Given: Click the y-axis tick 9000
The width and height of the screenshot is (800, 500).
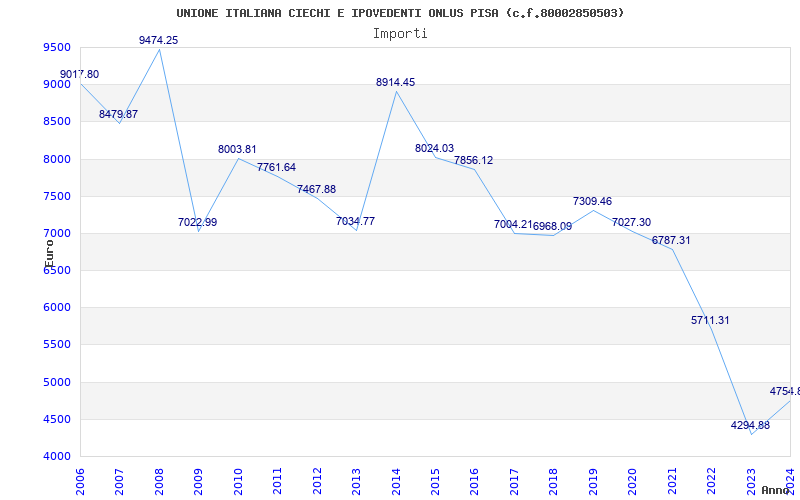Looking at the screenshot, I should click(56, 84).
